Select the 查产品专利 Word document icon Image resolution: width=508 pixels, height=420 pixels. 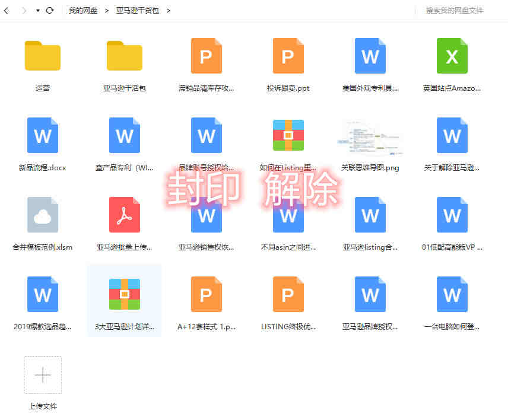coord(125,135)
